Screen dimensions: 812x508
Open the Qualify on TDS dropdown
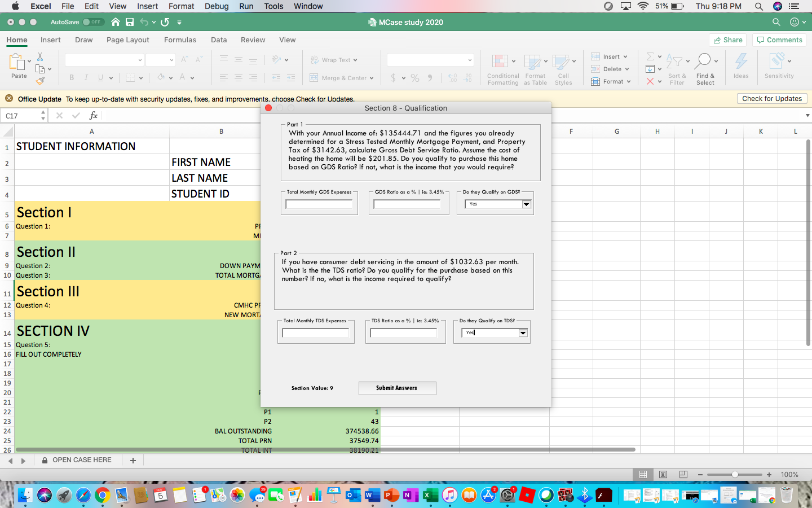point(523,333)
